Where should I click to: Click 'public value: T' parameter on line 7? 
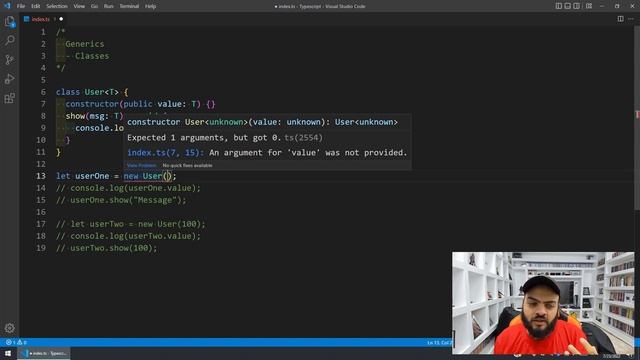(x=160, y=104)
